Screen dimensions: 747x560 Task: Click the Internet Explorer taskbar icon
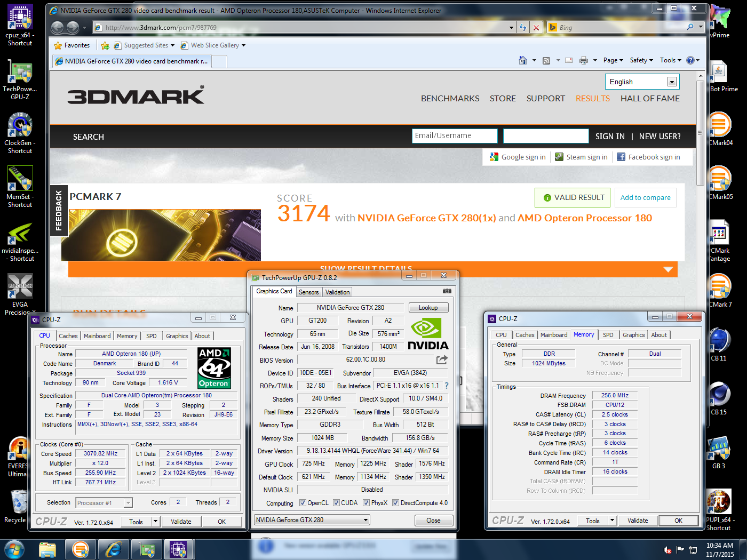113,549
